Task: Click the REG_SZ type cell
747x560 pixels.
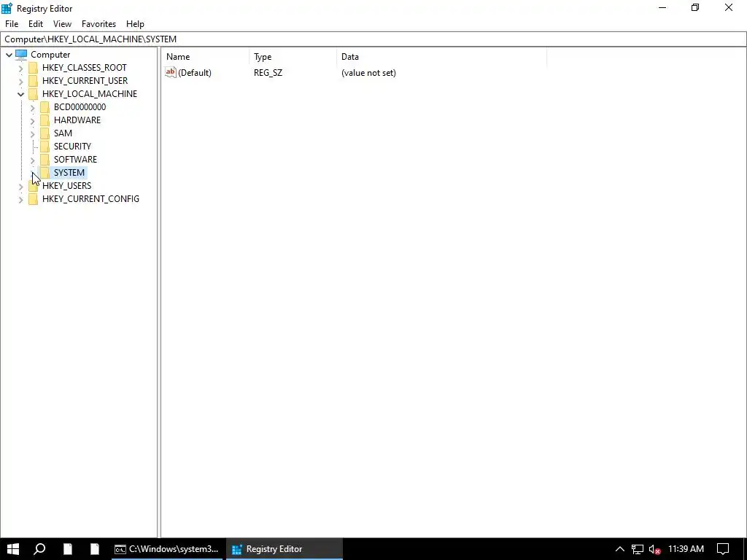Action: click(x=268, y=73)
